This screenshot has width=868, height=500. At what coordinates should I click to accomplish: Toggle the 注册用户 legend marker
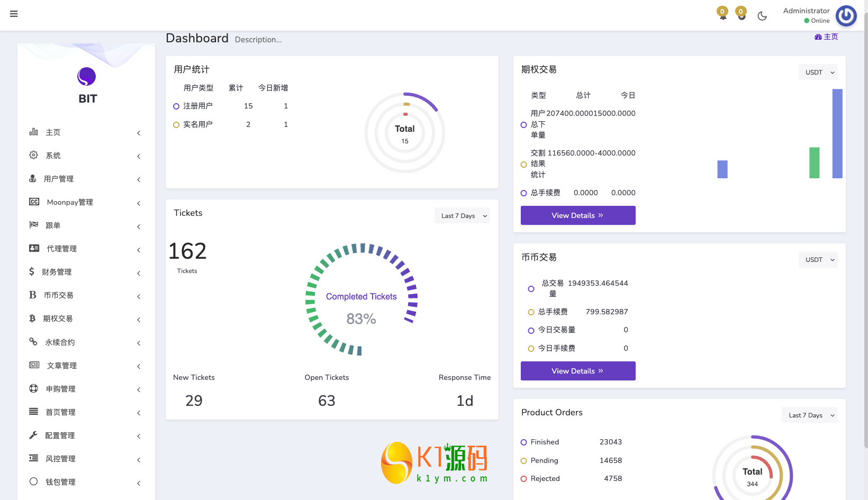point(176,106)
